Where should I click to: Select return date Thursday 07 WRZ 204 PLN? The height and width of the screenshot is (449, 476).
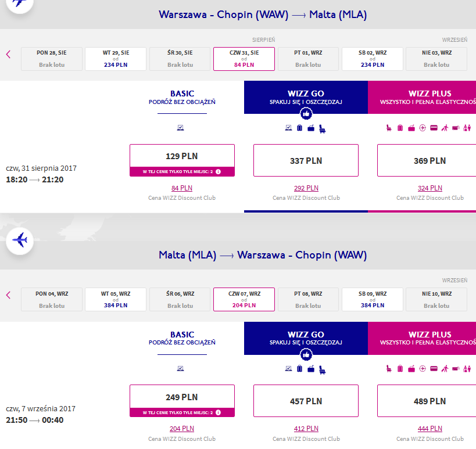[x=244, y=300]
